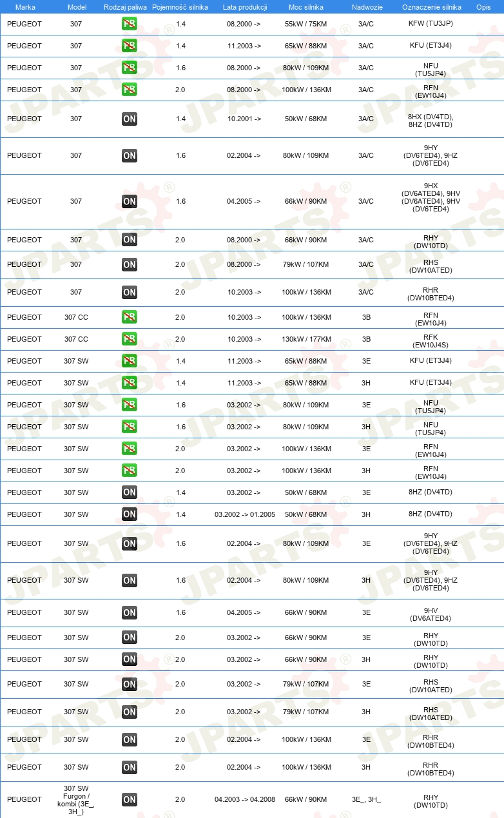Select the 03.2002 -> 01.2005 production years cell
Image resolution: width=504 pixels, height=818 pixels.
(x=245, y=514)
